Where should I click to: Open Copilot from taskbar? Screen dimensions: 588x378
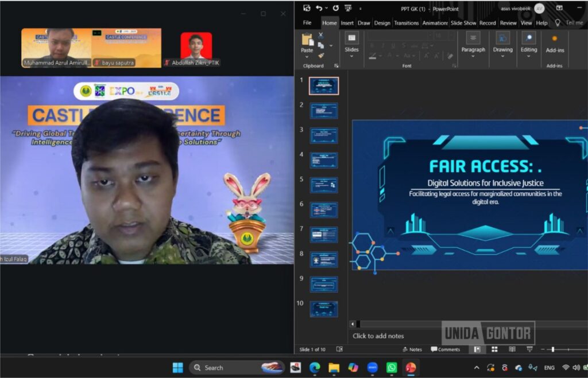(353, 368)
